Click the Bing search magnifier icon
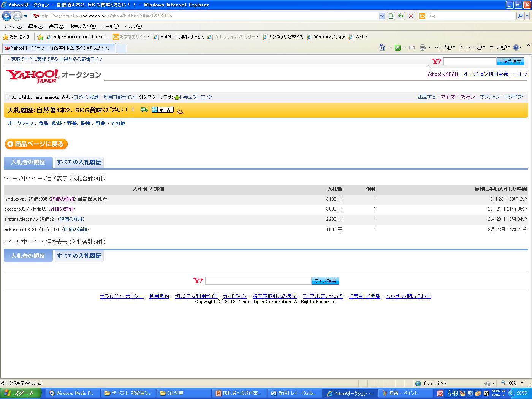 tap(520, 16)
